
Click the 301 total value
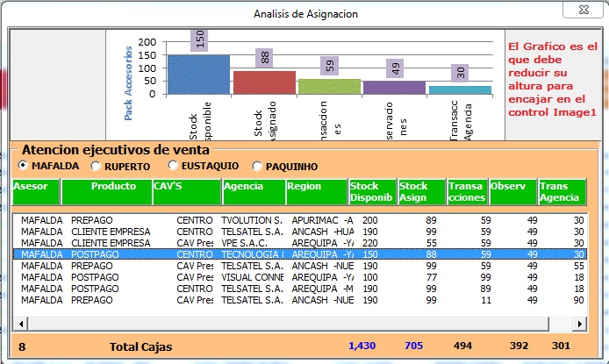pyautogui.click(x=561, y=346)
